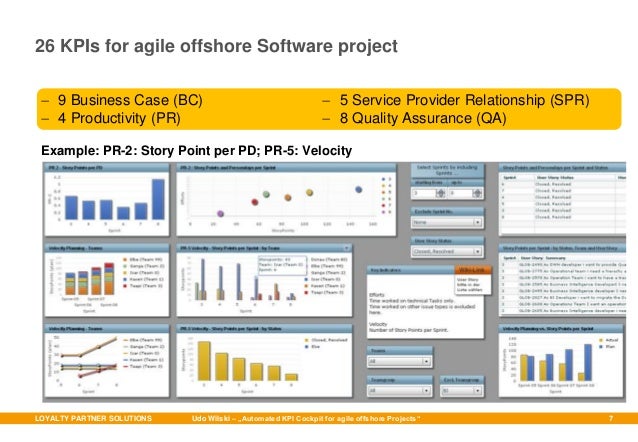
Task: Click the yellow 'Closed, Resolved' legend swatch
Action: point(307,340)
